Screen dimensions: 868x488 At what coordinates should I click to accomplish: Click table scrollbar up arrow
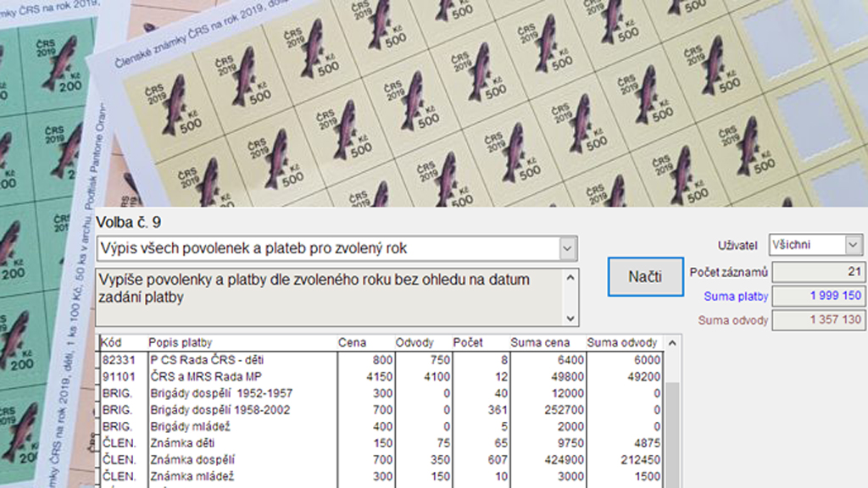(x=672, y=343)
